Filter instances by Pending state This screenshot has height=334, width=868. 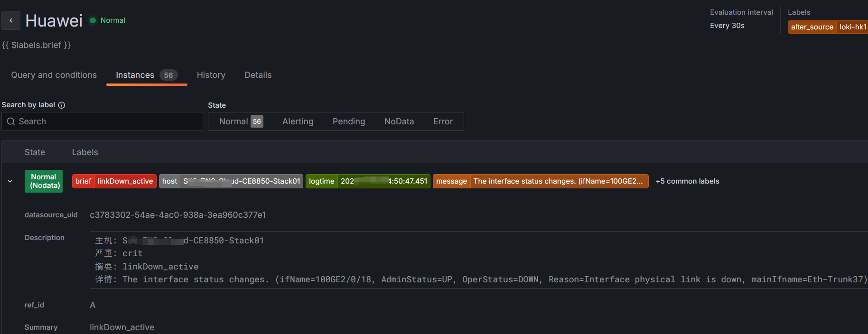[x=348, y=121]
